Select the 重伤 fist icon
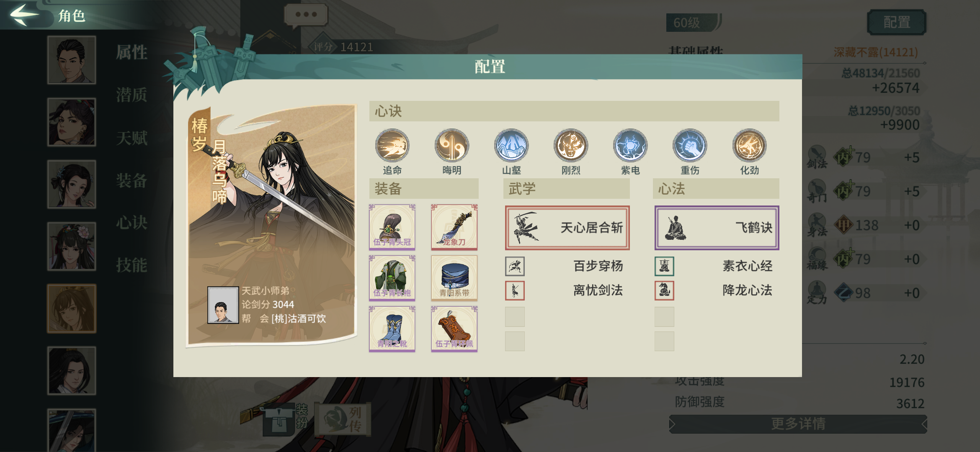This screenshot has height=452, width=980. point(690,146)
